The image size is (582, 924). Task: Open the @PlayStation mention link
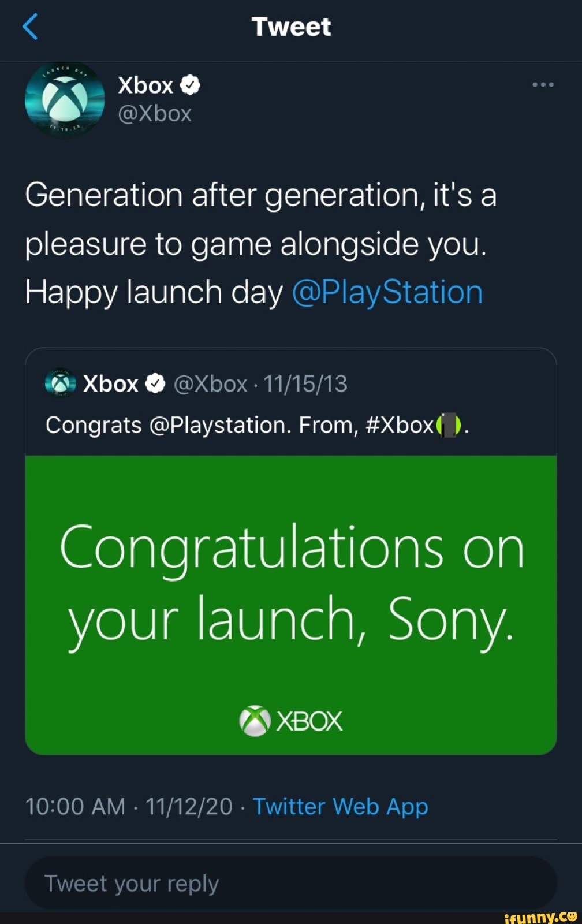[388, 292]
